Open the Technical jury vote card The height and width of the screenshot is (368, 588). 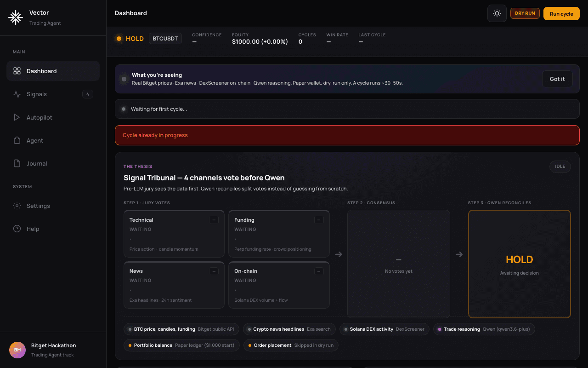point(174,234)
